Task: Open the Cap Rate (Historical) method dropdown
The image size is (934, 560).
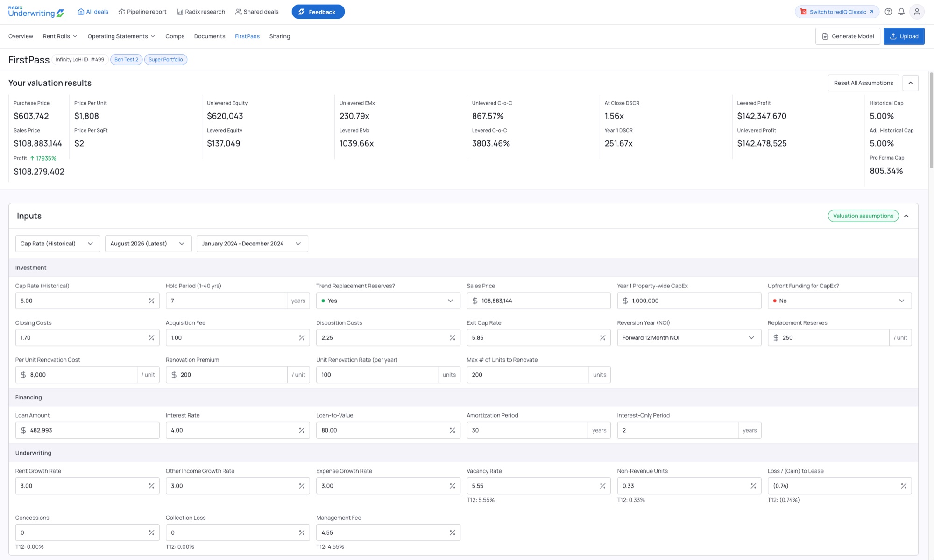Action: [57, 244]
